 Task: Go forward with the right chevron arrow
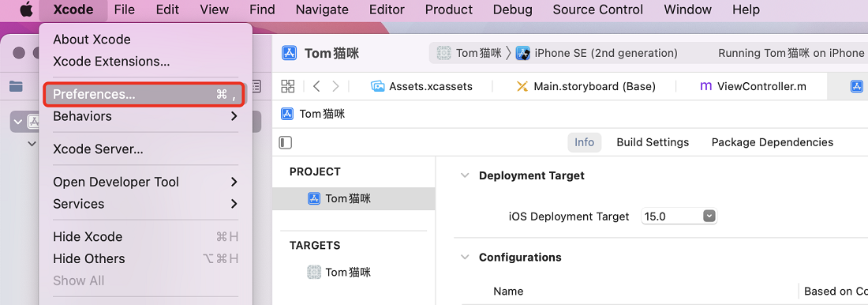coord(335,86)
